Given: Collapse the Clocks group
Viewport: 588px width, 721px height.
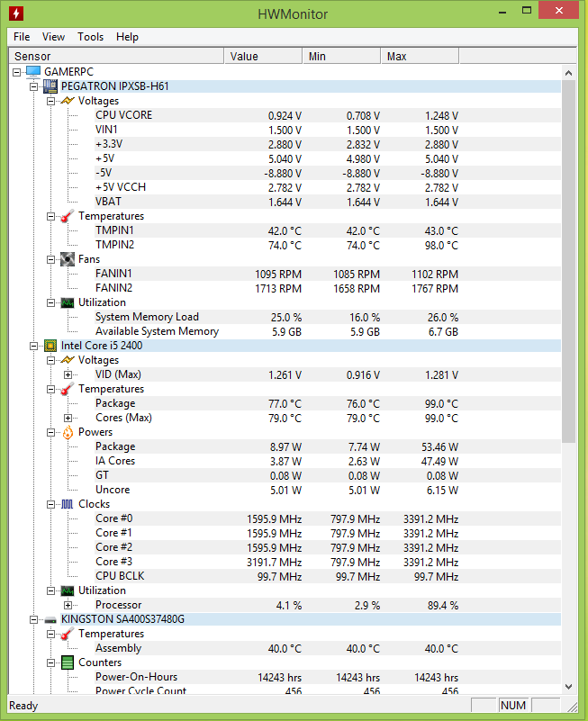Looking at the screenshot, I should 50,504.
